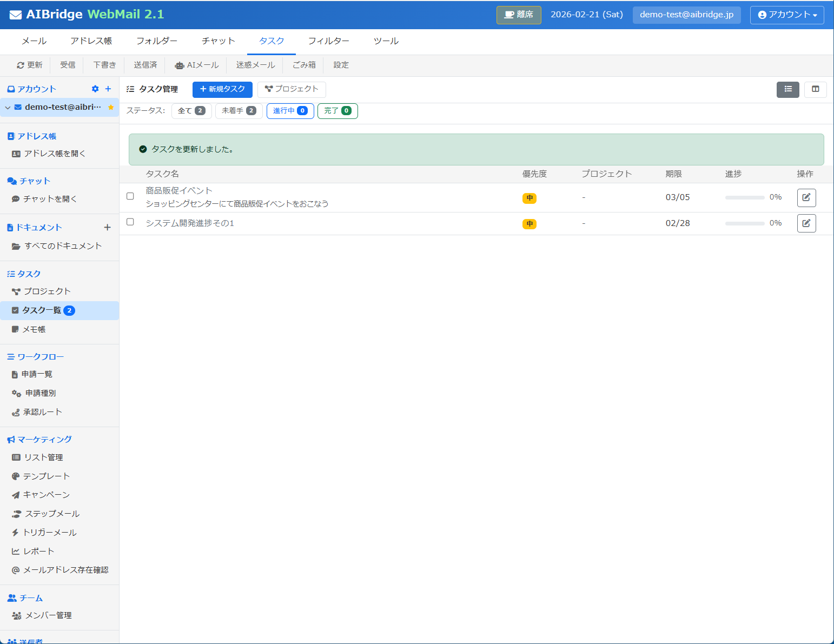
Task: Edit 商品販促イベント via its pencil icon
Action: (x=806, y=197)
